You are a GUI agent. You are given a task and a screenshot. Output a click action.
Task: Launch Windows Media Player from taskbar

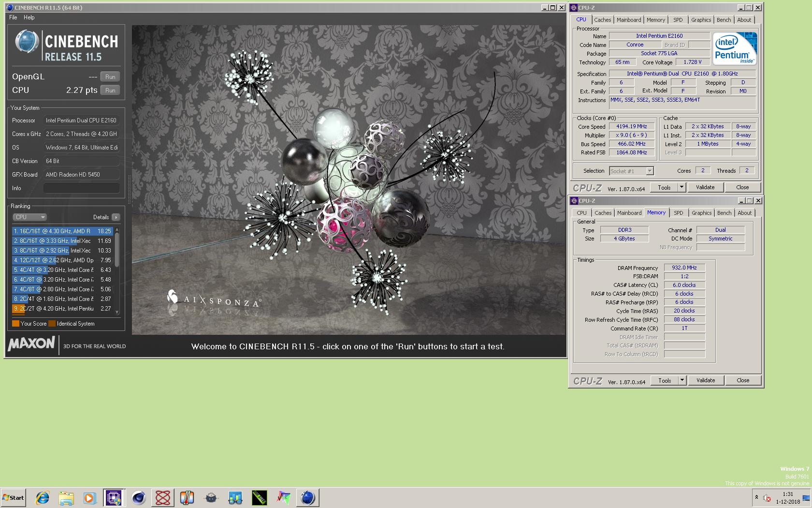point(90,497)
